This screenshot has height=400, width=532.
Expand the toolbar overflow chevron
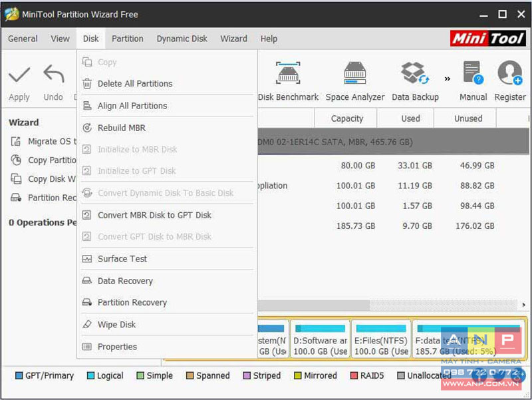448,79
